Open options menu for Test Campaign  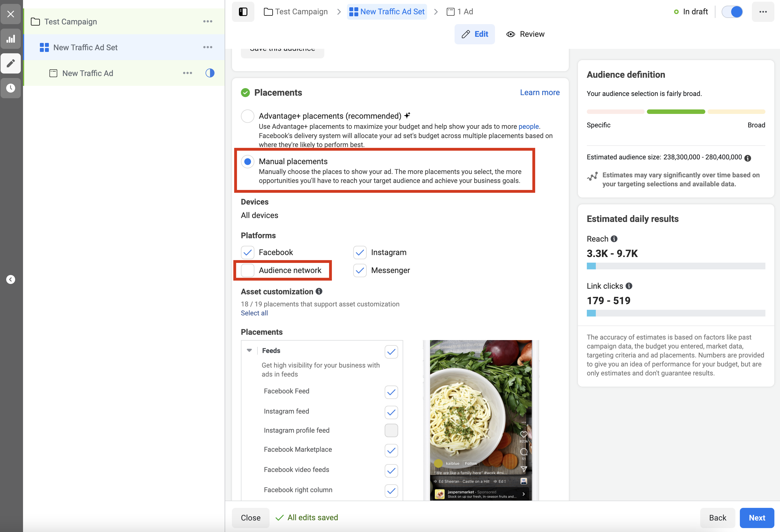point(208,22)
